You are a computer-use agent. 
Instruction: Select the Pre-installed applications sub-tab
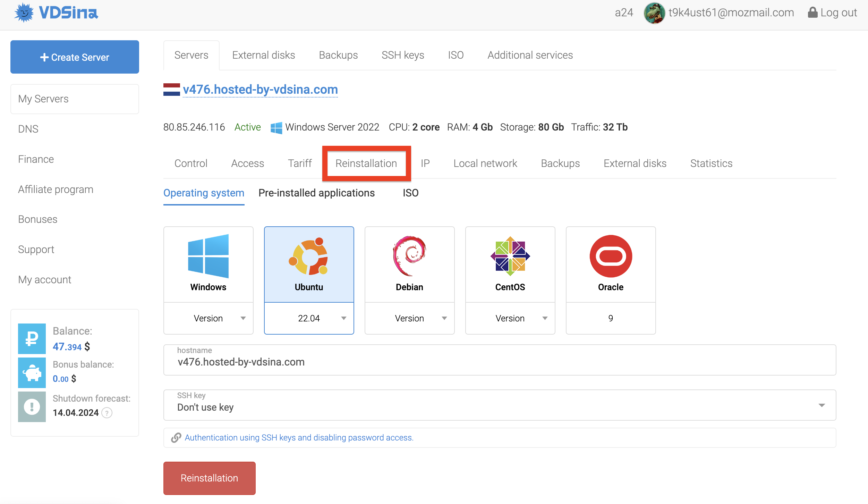click(317, 193)
